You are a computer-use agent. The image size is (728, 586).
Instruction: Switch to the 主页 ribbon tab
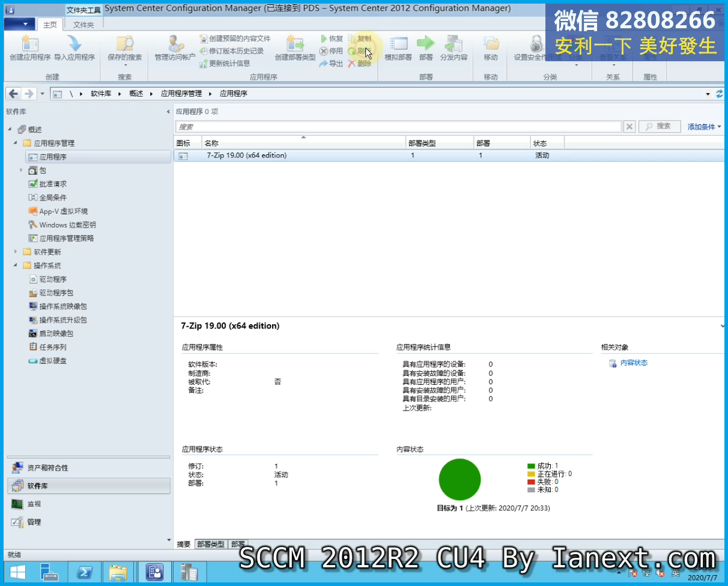pos(50,25)
